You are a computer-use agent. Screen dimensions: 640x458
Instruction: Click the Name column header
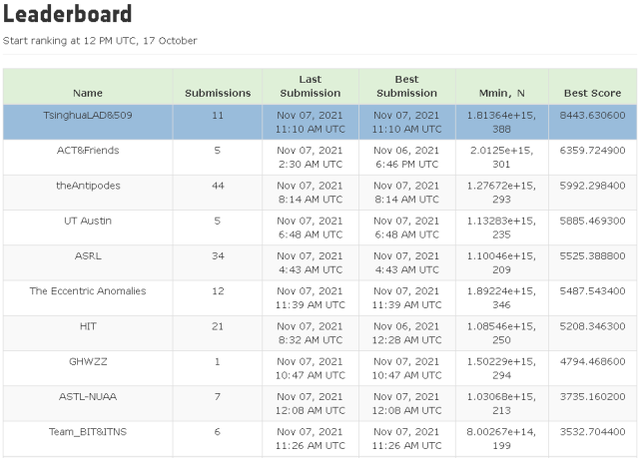pos(88,93)
